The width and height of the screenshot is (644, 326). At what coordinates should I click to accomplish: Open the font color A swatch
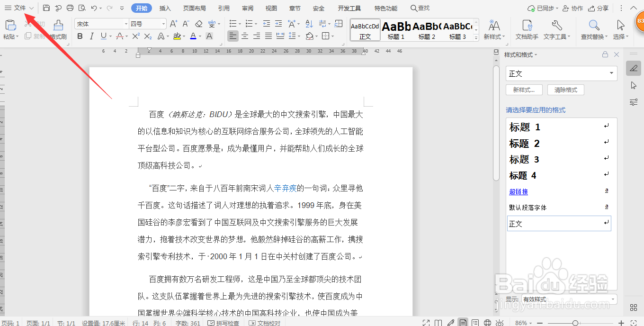click(193, 36)
